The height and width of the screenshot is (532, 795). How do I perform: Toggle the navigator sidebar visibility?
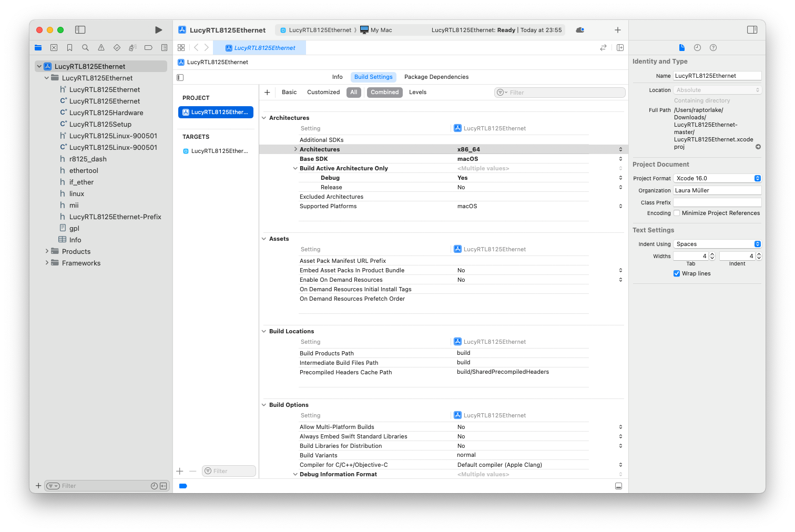[80, 30]
